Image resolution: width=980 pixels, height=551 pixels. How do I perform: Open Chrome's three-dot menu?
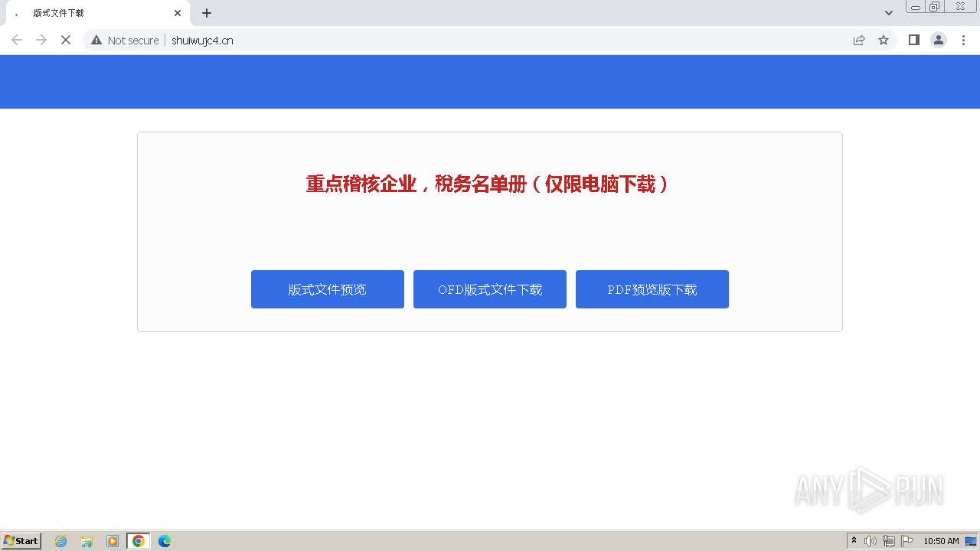tap(963, 40)
